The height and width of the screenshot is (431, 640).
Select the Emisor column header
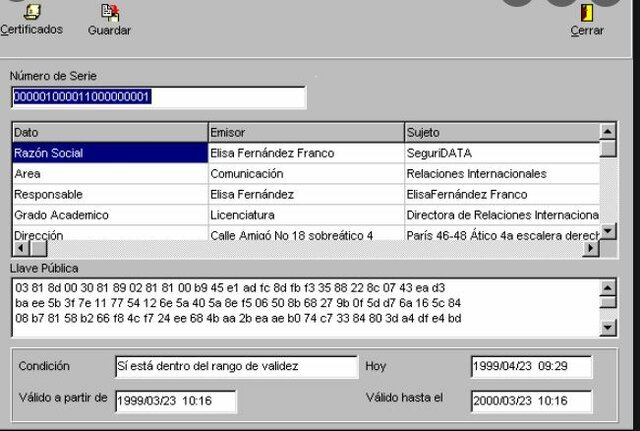tap(306, 132)
